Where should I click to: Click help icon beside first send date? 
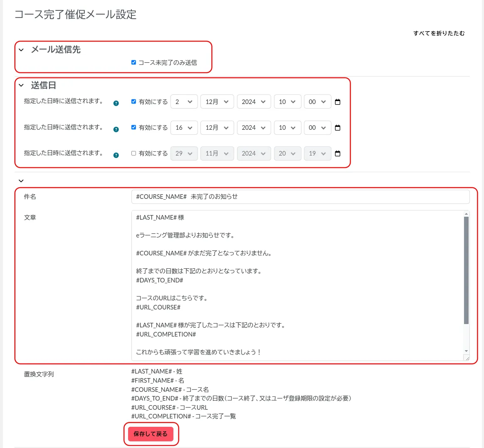116,103
